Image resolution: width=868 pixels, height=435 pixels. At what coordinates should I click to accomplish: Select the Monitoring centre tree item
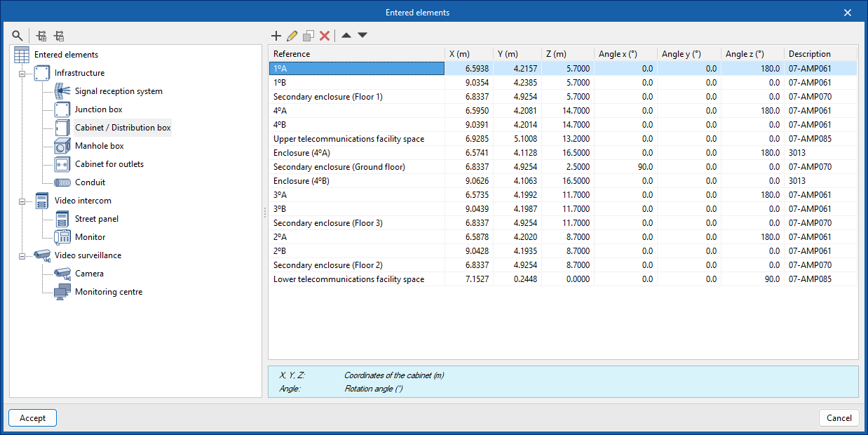coord(108,292)
